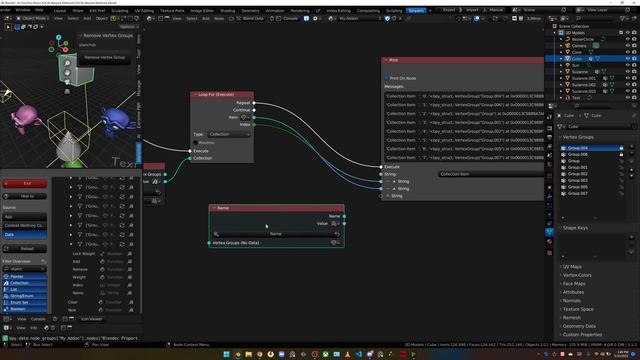
Task: Click the Name property search icon in Name node
Action: pos(216,234)
